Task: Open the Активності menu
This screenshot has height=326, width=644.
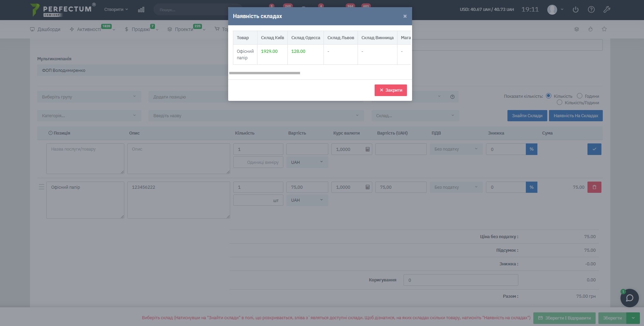Action: coord(92,29)
